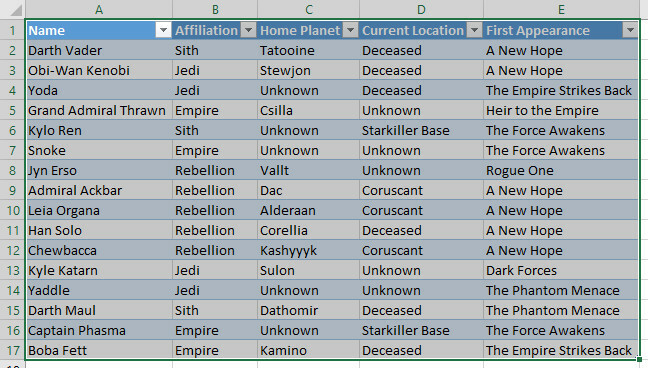
Task: Click the Starkiller Base cell in Kylo Ren row
Action: click(x=422, y=131)
